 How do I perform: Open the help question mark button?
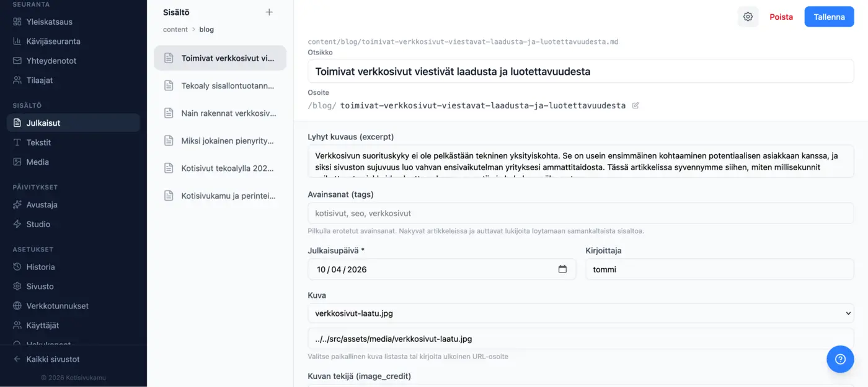pos(840,359)
